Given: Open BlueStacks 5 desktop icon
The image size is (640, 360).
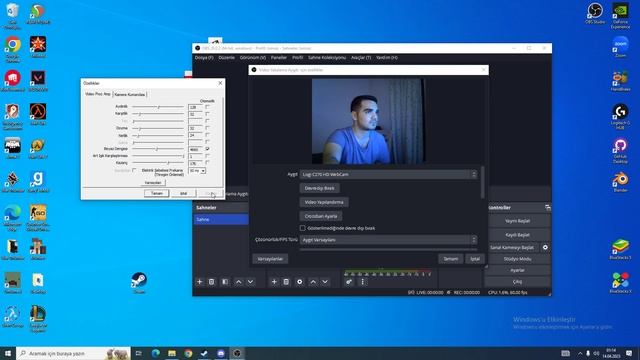Looking at the screenshot, I should point(620,249).
